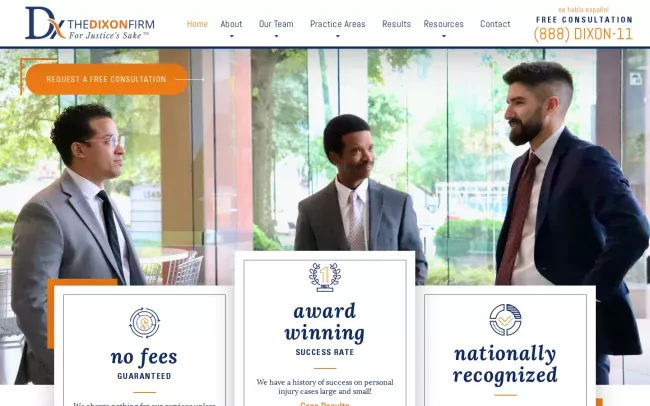
Task: Open the Home menu item
Action: (197, 24)
